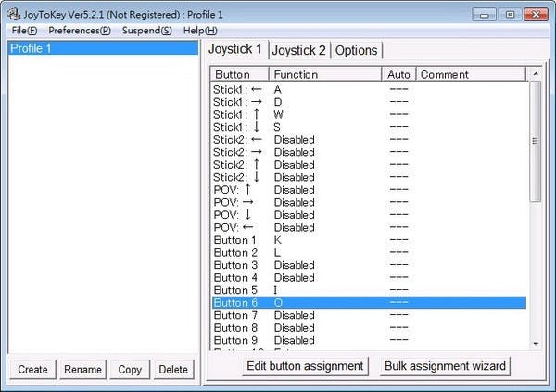Select the Button 4 row
The image size is (556, 392).
point(369,278)
